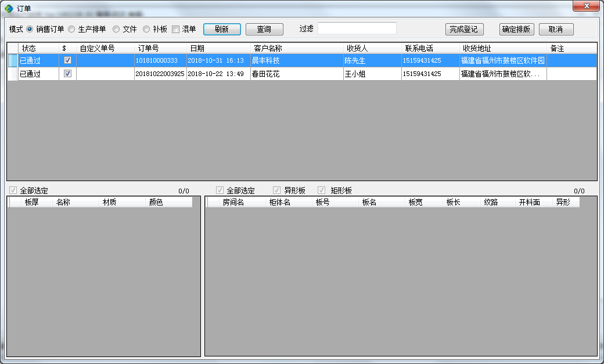Enable the 混单 checkbox
The width and height of the screenshot is (604, 364).
pyautogui.click(x=175, y=29)
